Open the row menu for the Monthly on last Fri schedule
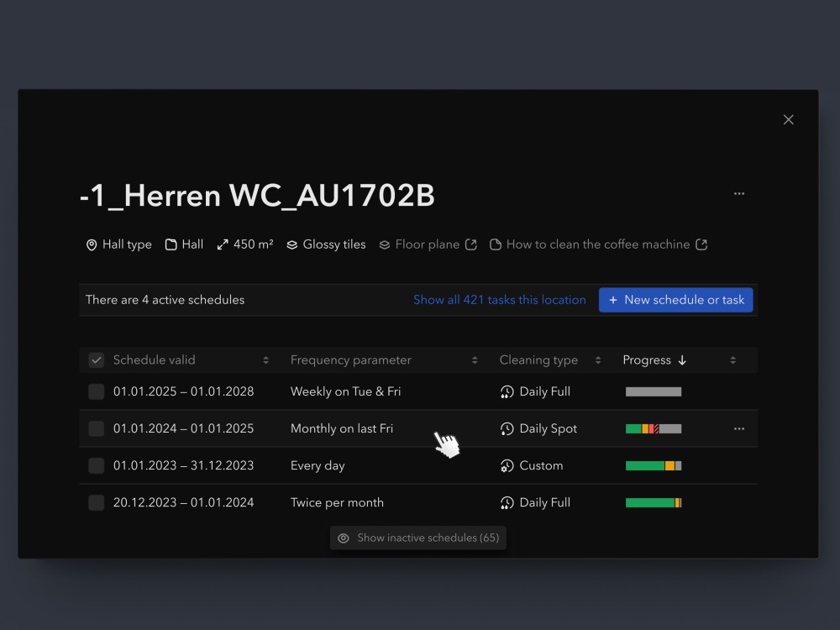This screenshot has height=630, width=840. tap(738, 428)
